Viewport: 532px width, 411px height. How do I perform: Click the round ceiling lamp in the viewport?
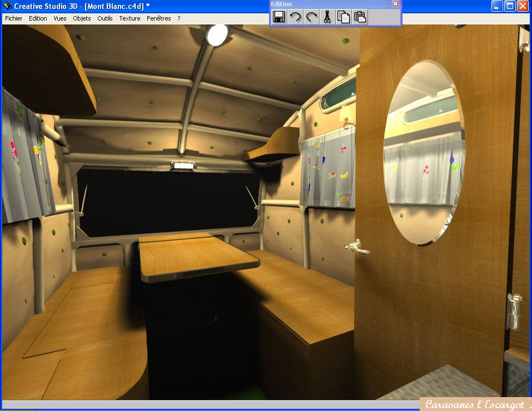click(x=216, y=35)
